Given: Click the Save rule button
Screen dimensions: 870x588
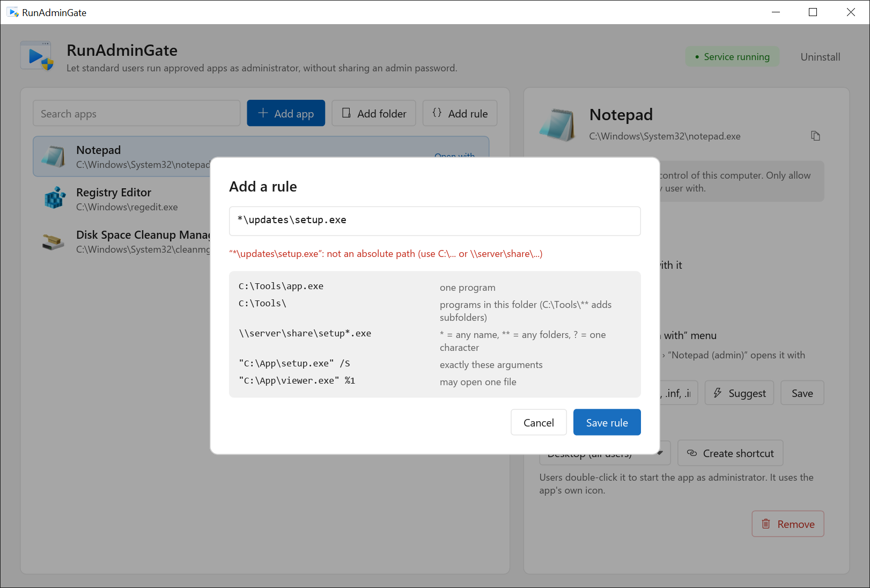Looking at the screenshot, I should click(x=607, y=422).
